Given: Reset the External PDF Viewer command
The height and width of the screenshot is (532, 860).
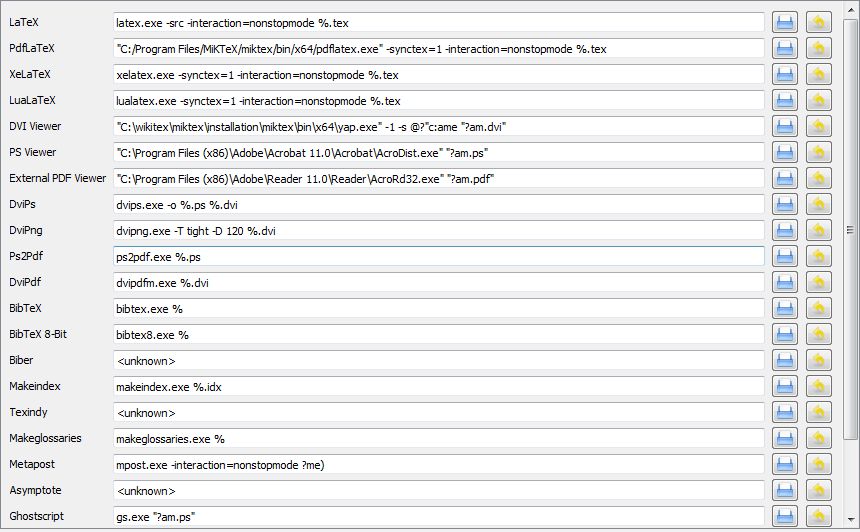Looking at the screenshot, I should tap(818, 178).
